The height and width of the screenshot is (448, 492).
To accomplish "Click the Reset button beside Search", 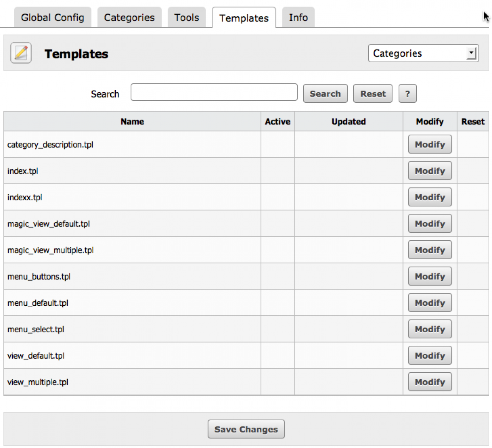I will (x=372, y=94).
